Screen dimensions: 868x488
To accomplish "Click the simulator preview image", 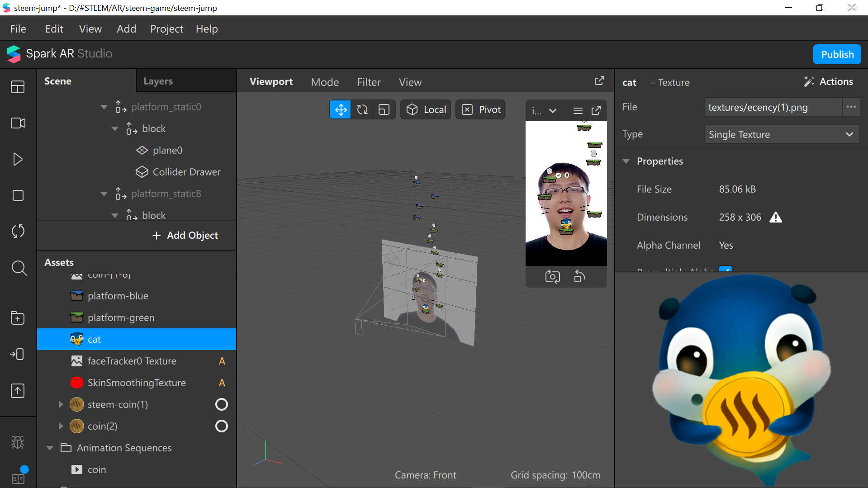I will [x=566, y=193].
